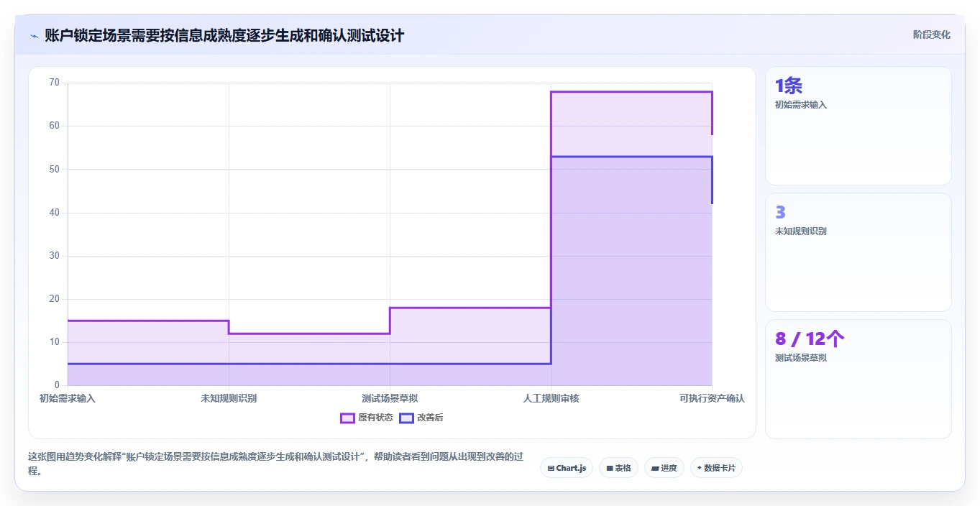Open the 8 / 12个 测试场景草拟 card

(x=858, y=379)
